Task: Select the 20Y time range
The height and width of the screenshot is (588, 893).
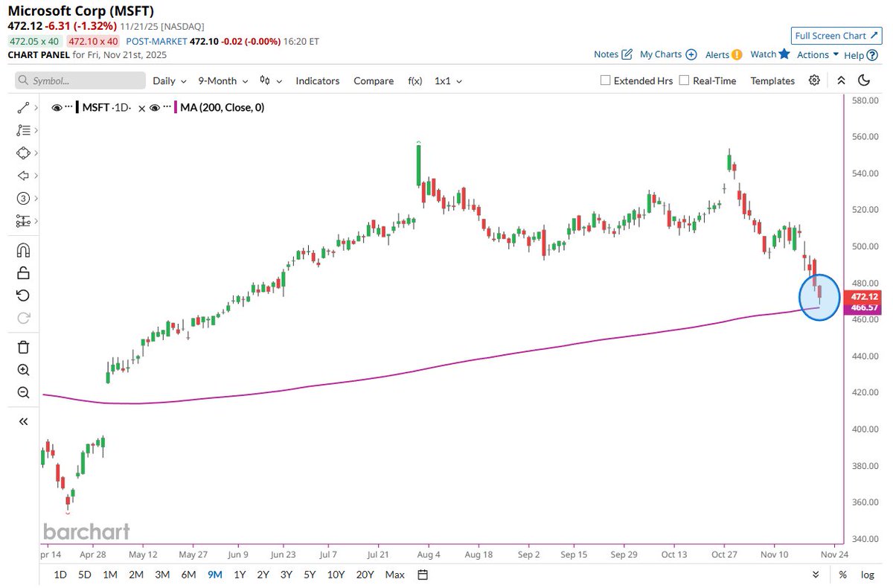Action: click(x=365, y=575)
